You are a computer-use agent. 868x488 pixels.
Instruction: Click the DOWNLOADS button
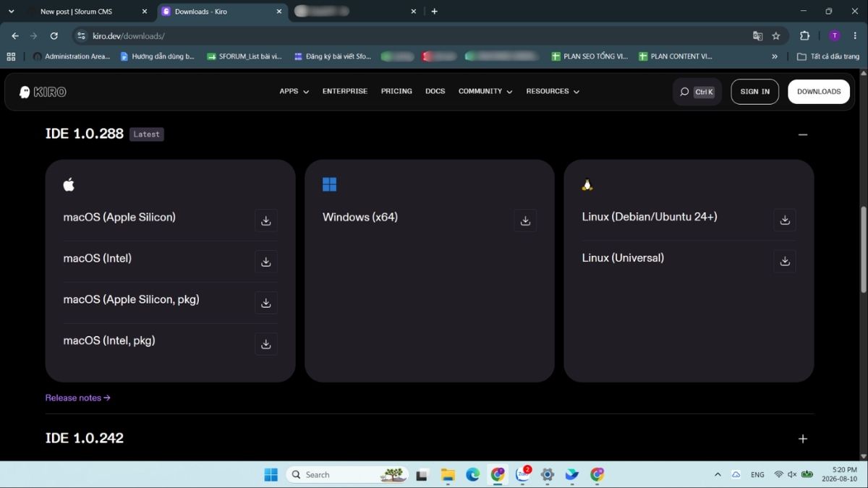point(819,92)
